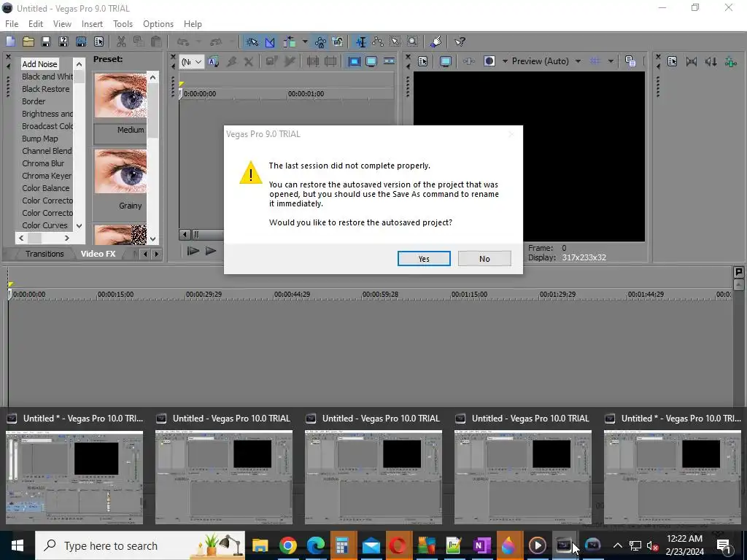Open the Overlays dropdown arrow
This screenshot has width=747, height=560.
coord(611,61)
